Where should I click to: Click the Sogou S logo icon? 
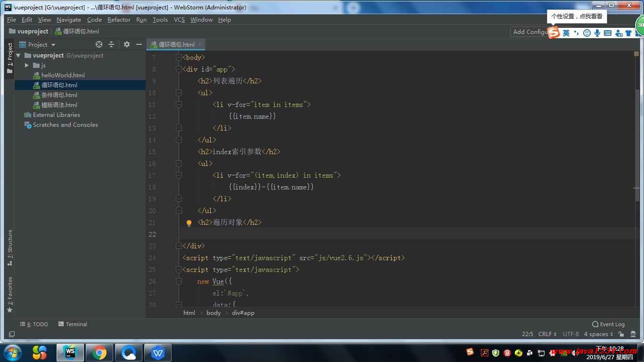[553, 33]
